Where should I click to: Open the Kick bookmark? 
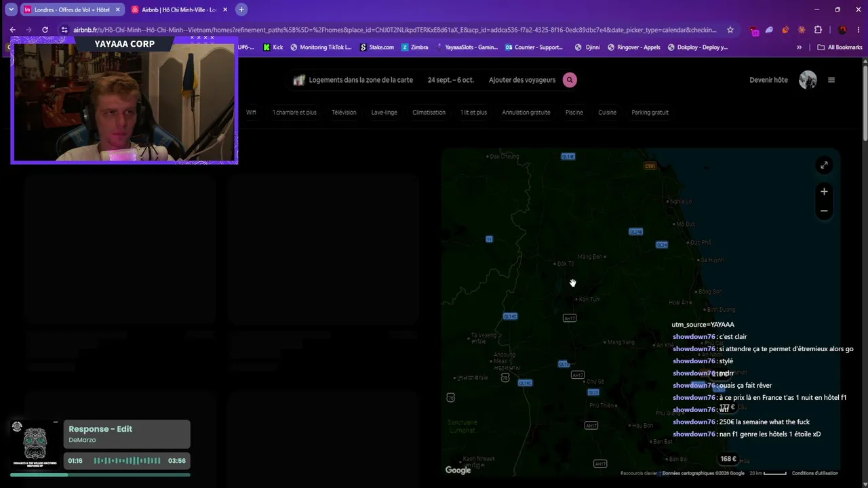(273, 47)
